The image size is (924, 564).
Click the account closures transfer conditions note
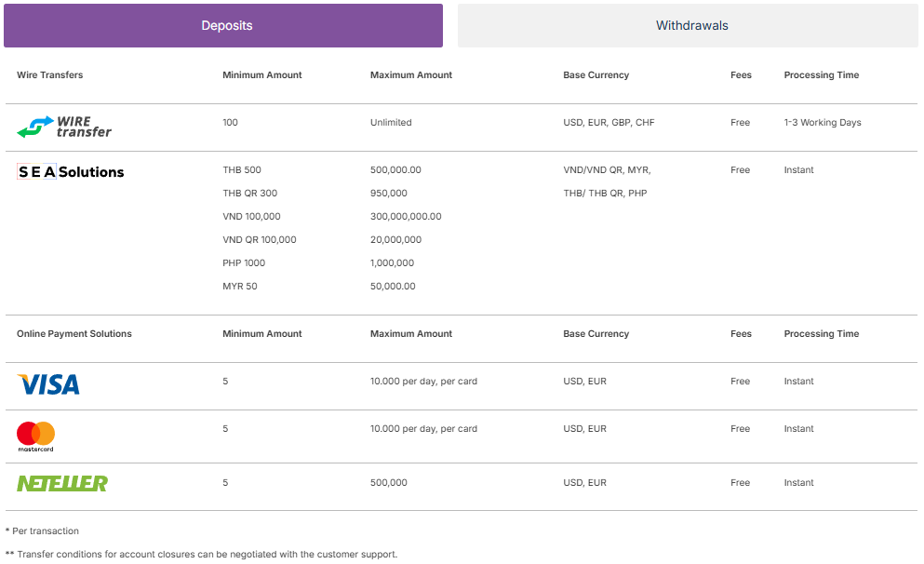click(201, 555)
